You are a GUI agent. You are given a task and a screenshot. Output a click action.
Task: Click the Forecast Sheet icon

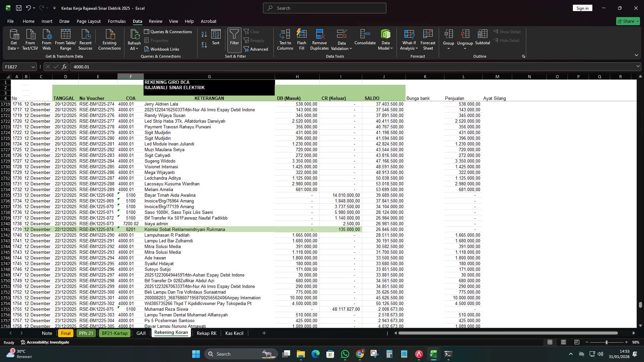(x=428, y=39)
